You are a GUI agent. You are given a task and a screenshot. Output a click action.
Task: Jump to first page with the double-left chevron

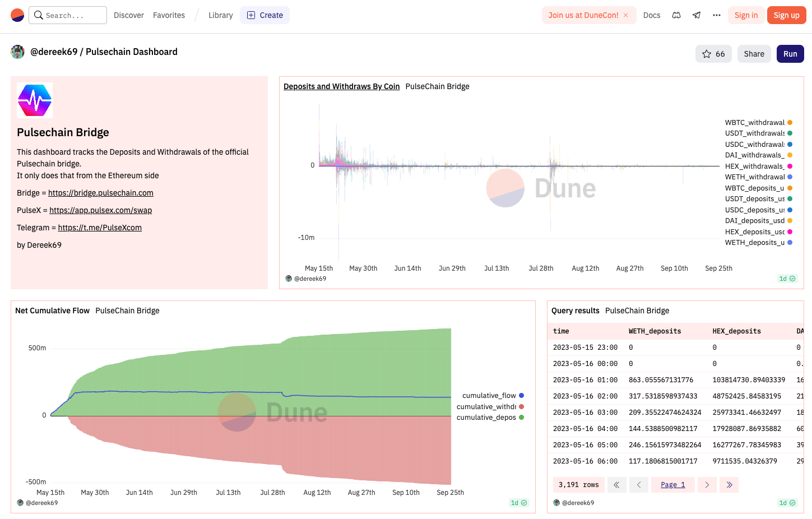tap(617, 484)
